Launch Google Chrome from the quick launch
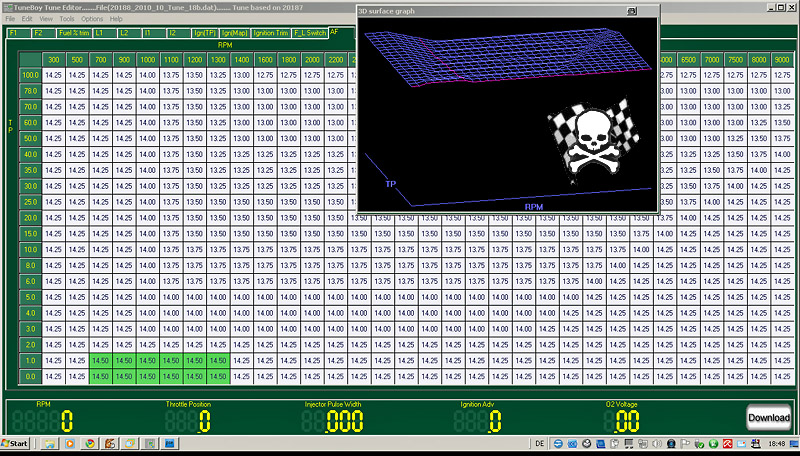This screenshot has height=456, width=800. 89,443
